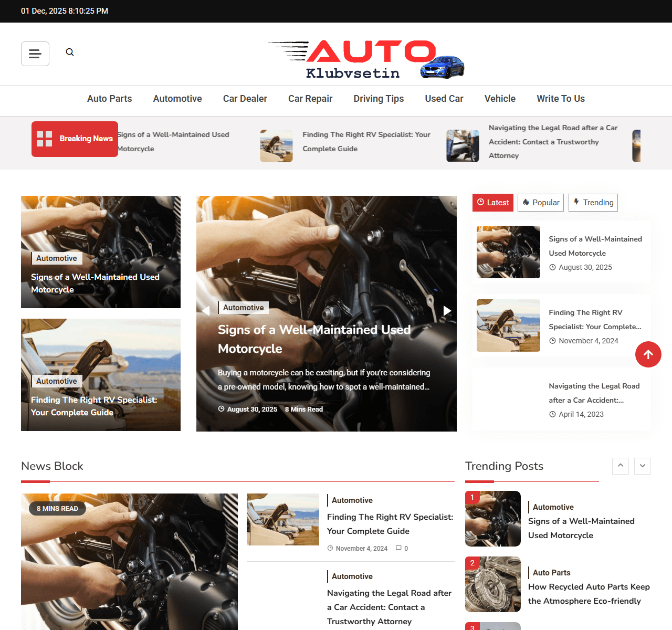672x630 pixels.
Task: Switch to the Trending tab
Action: (x=593, y=203)
